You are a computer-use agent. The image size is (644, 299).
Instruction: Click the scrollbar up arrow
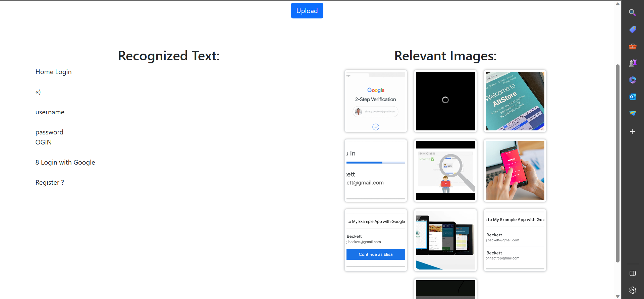pos(618,4)
